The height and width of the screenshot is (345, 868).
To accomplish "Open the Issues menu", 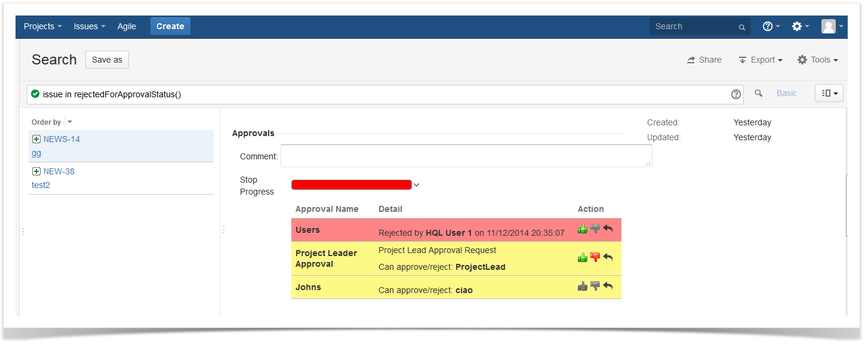I will coord(90,26).
